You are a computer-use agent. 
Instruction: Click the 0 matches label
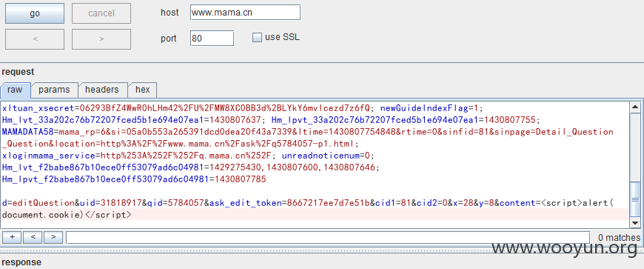pos(619,237)
